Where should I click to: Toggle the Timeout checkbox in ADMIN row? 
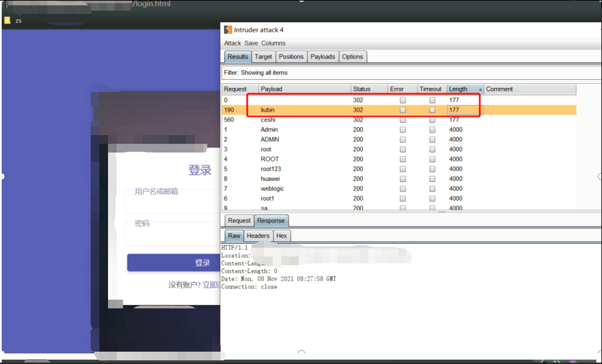coord(432,139)
